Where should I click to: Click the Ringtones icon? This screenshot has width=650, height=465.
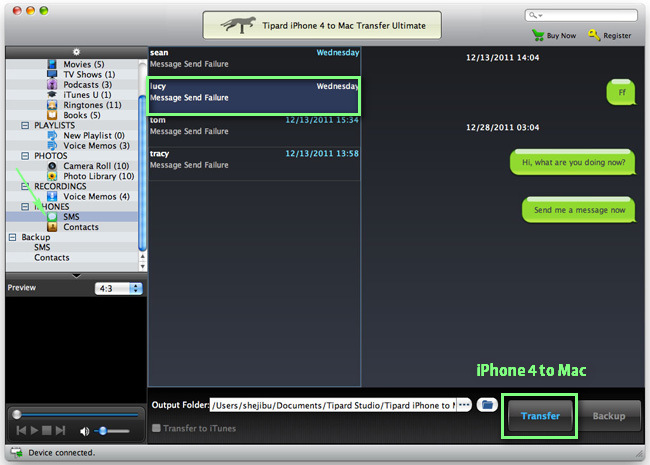tap(52, 105)
